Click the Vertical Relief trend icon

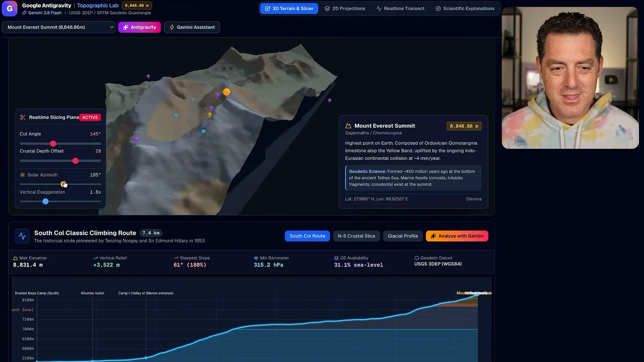[x=95, y=258]
